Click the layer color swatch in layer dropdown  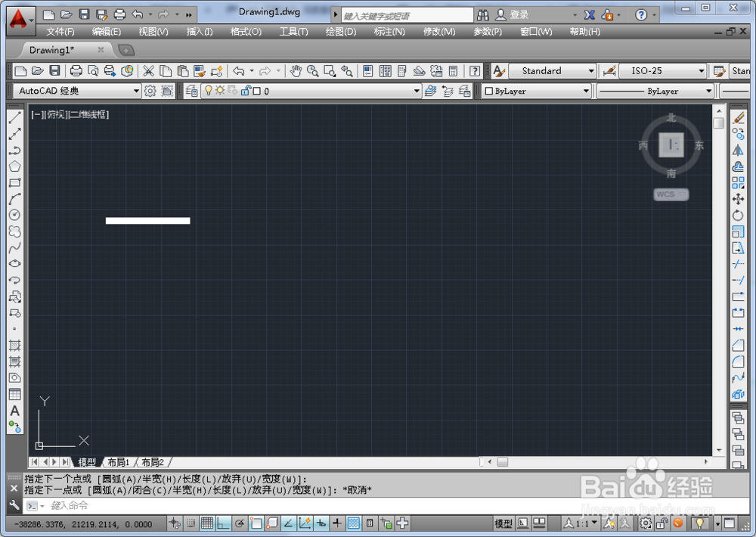(x=257, y=91)
